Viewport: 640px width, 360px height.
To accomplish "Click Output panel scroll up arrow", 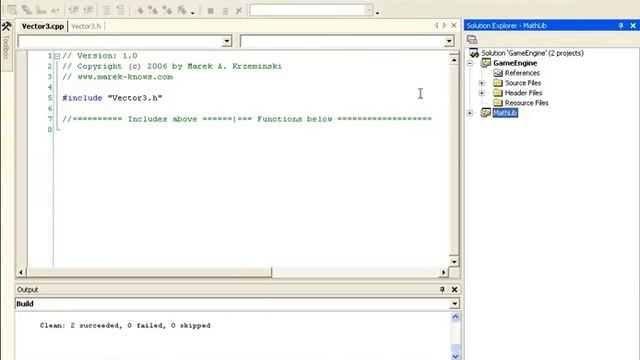I will 456,317.
